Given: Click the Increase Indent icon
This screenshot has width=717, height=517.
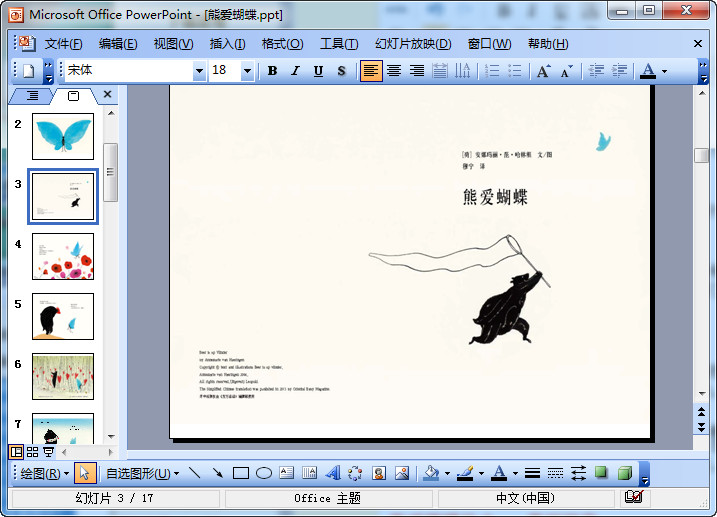Looking at the screenshot, I should pos(620,71).
